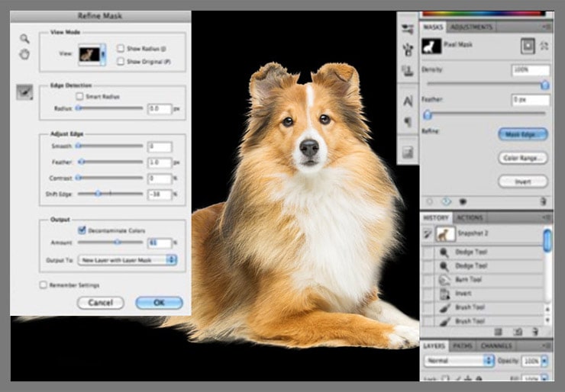Select the Refine Radius brush tool

click(24, 92)
